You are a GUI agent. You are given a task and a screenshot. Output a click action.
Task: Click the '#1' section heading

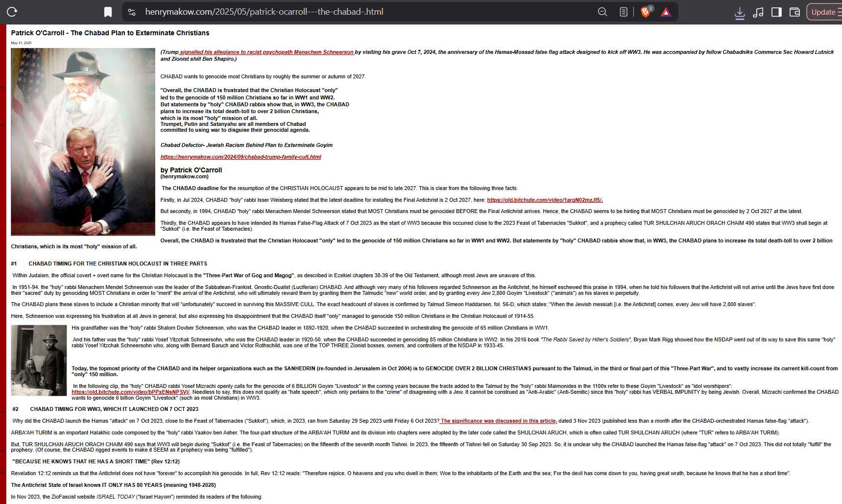tap(109, 264)
